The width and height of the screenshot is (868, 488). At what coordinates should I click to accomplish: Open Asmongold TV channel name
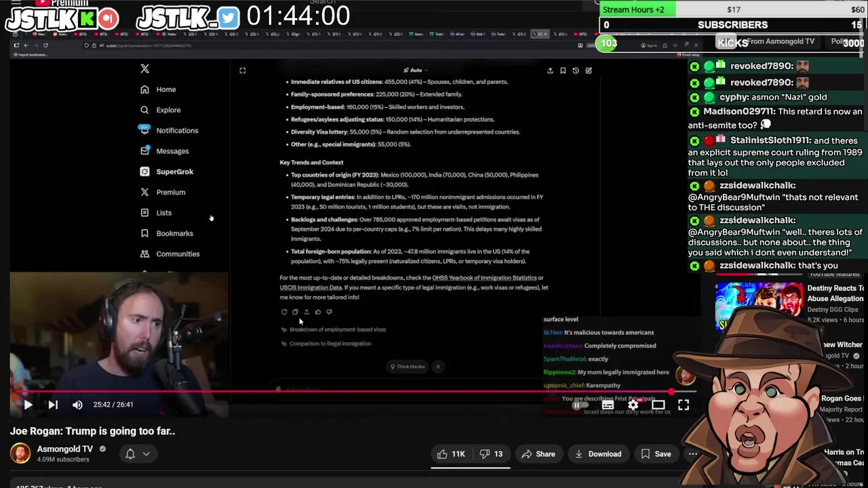65,449
